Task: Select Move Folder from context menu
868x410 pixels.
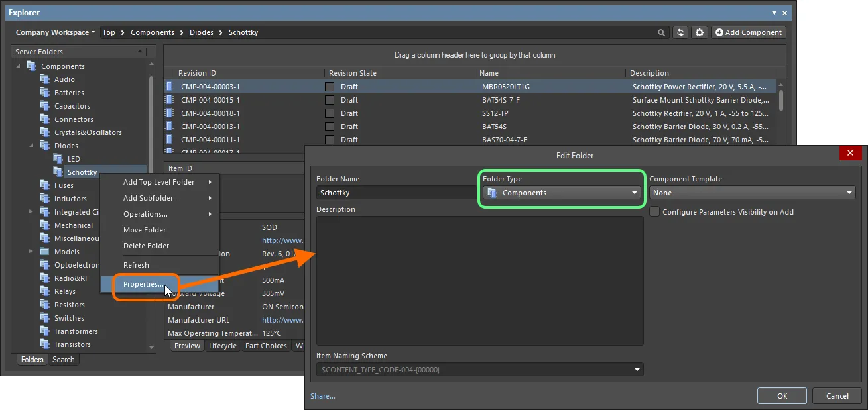Action: [x=159, y=230]
